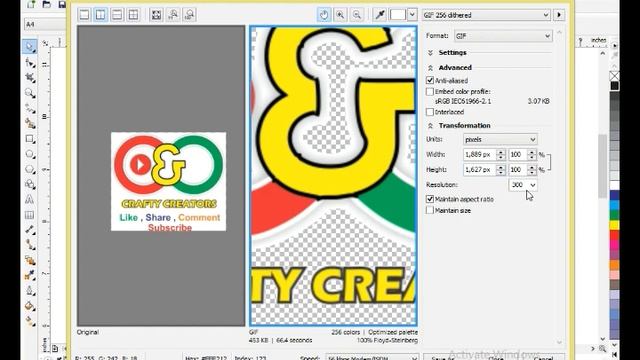This screenshot has width=640, height=360.
Task: Select the Ellipse tool in toolbox
Action: [30, 154]
